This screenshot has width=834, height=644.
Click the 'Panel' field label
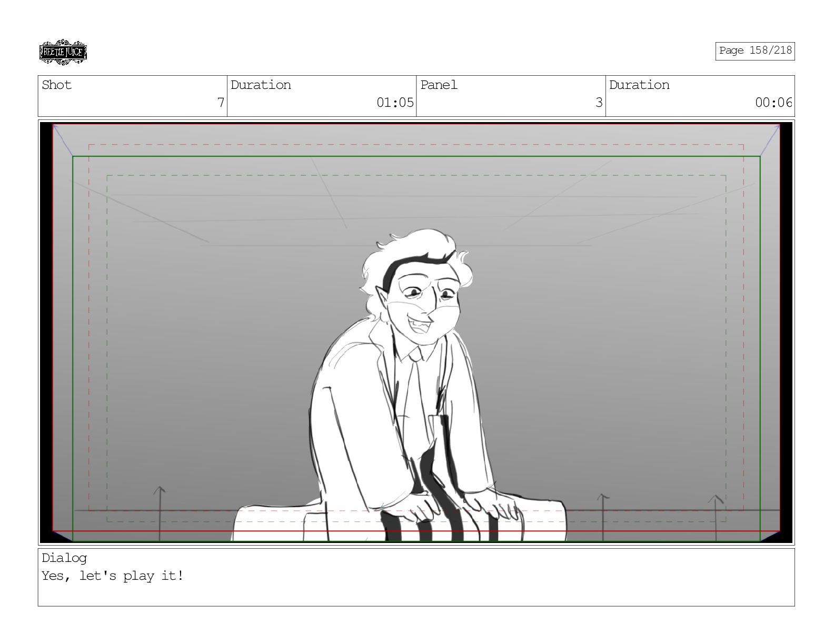(439, 85)
